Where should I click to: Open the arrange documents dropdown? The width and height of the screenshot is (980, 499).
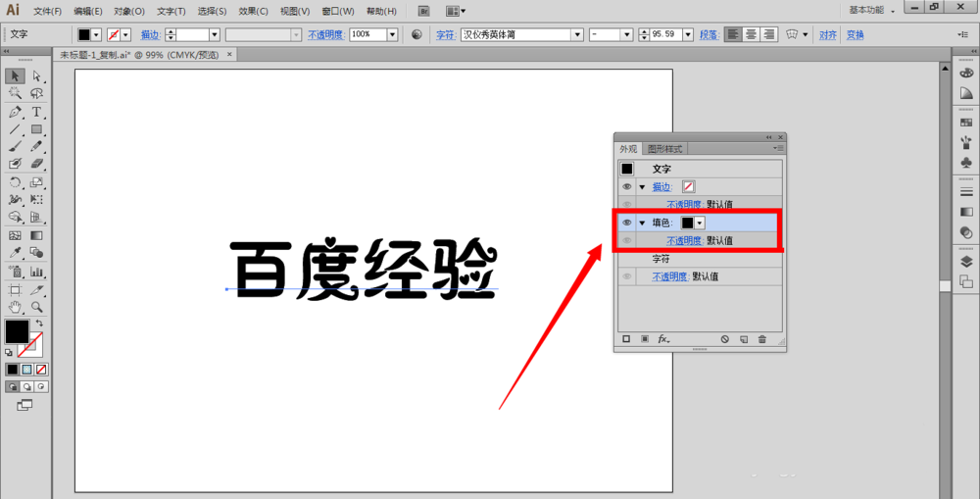(456, 11)
